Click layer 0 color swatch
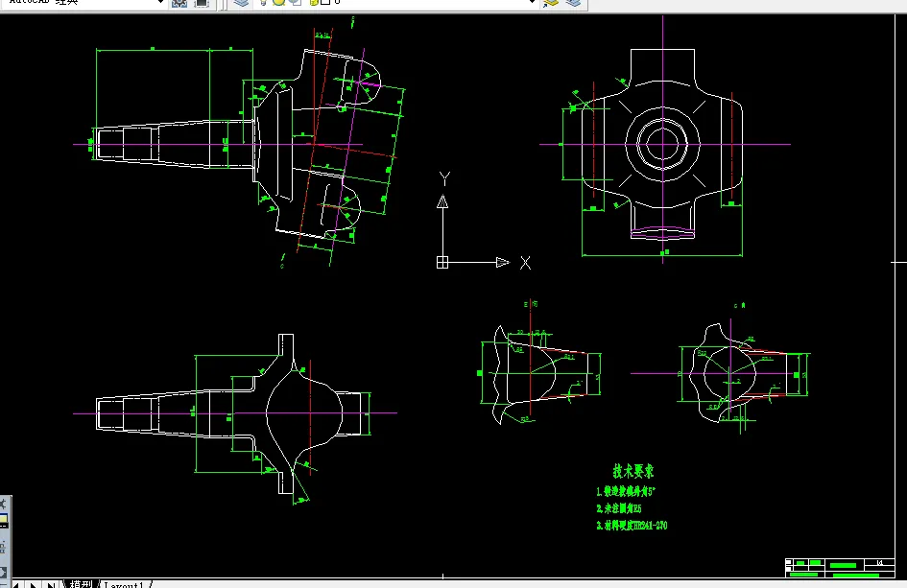The width and height of the screenshot is (907, 588). click(325, 2)
